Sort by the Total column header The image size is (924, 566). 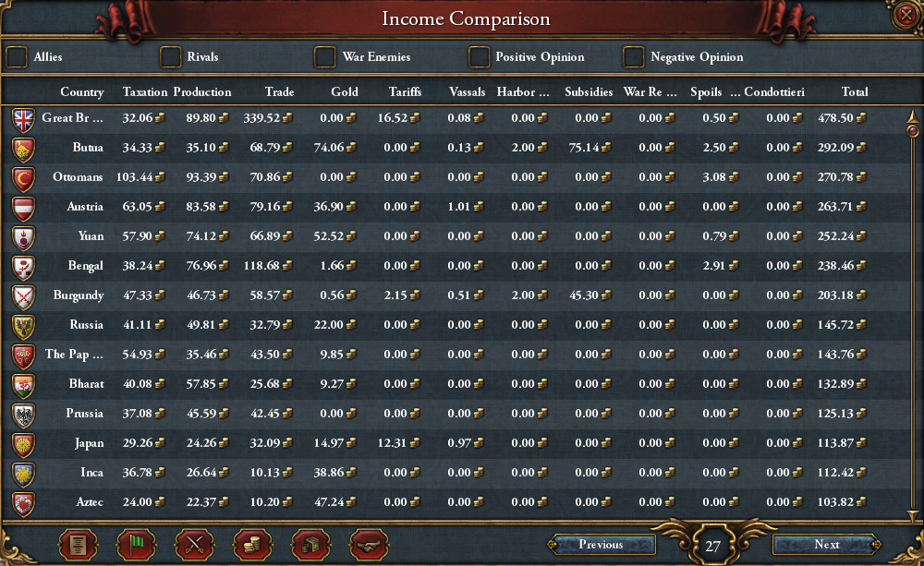point(855,92)
